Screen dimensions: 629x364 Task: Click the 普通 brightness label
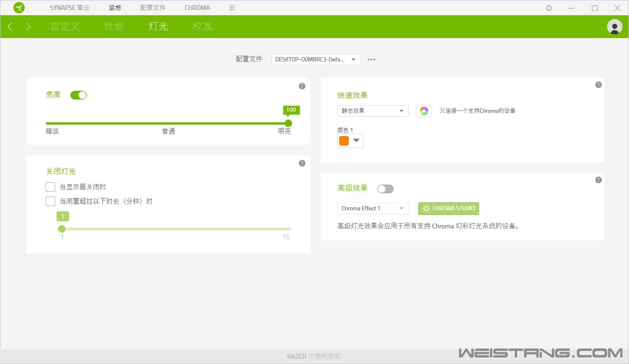pos(168,131)
